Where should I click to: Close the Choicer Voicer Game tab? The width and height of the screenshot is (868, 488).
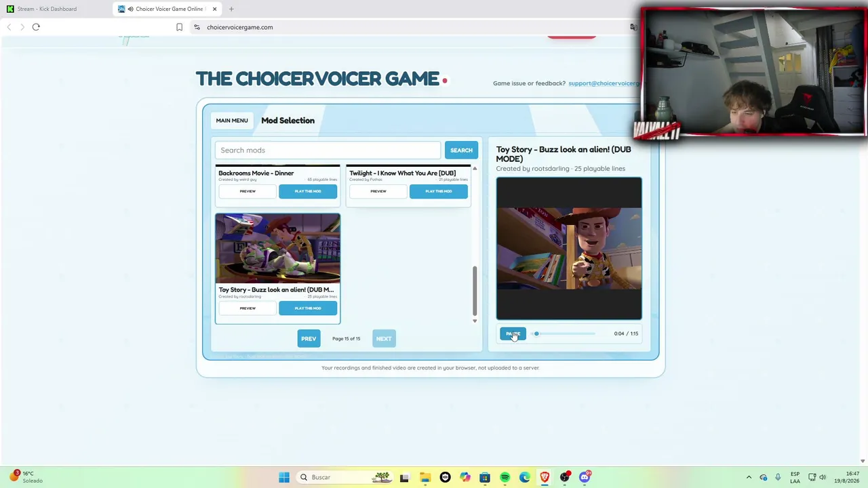(x=214, y=9)
